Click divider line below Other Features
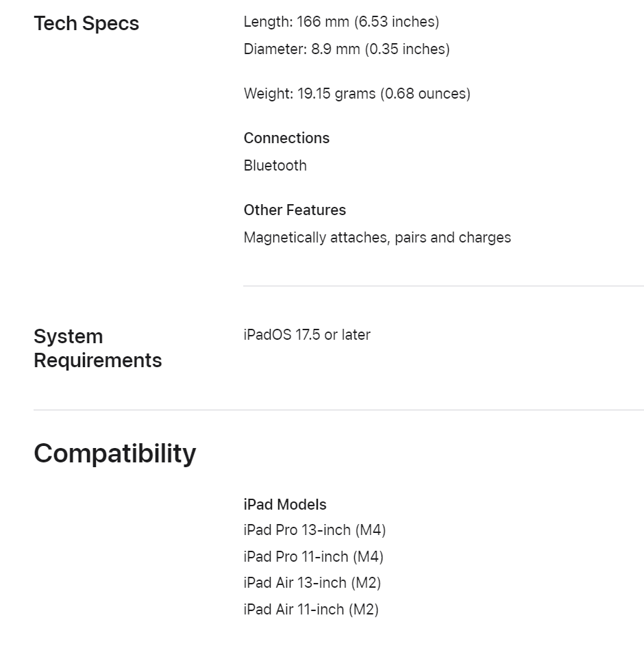The image size is (644, 659). pyautogui.click(x=443, y=286)
